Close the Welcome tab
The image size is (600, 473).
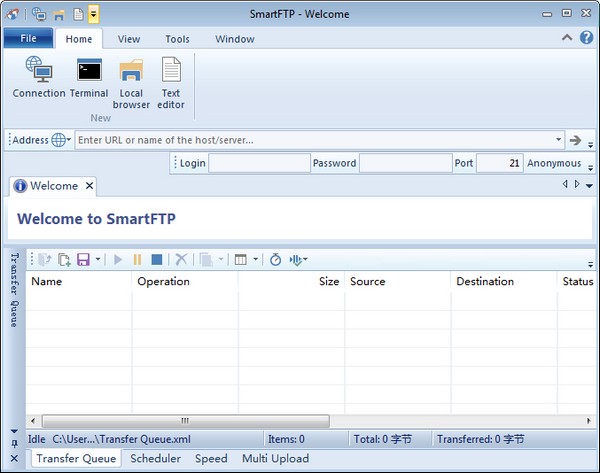[89, 186]
